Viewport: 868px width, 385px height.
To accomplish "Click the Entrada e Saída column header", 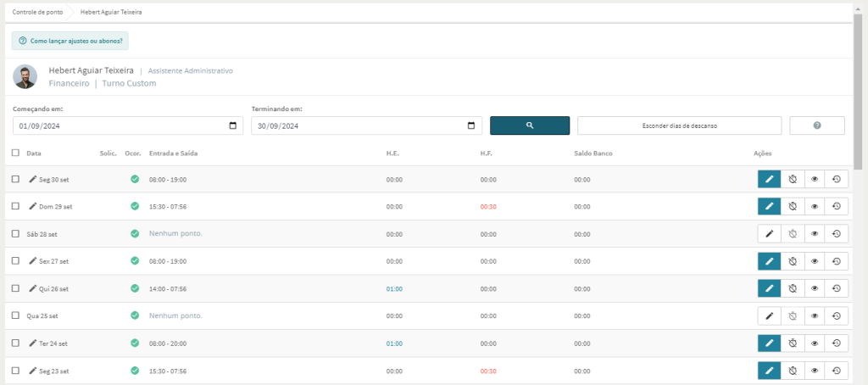I will tap(173, 153).
